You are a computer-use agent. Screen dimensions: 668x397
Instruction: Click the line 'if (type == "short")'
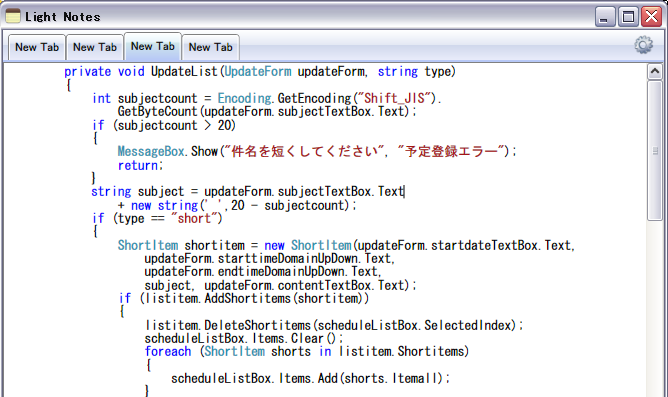[x=157, y=219]
